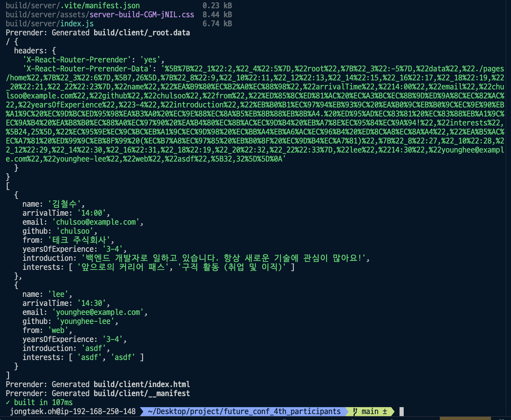Screen dimensions: 511x420
Task: Click the green checkmark before 'built in 107ms'
Action: (x=8, y=402)
